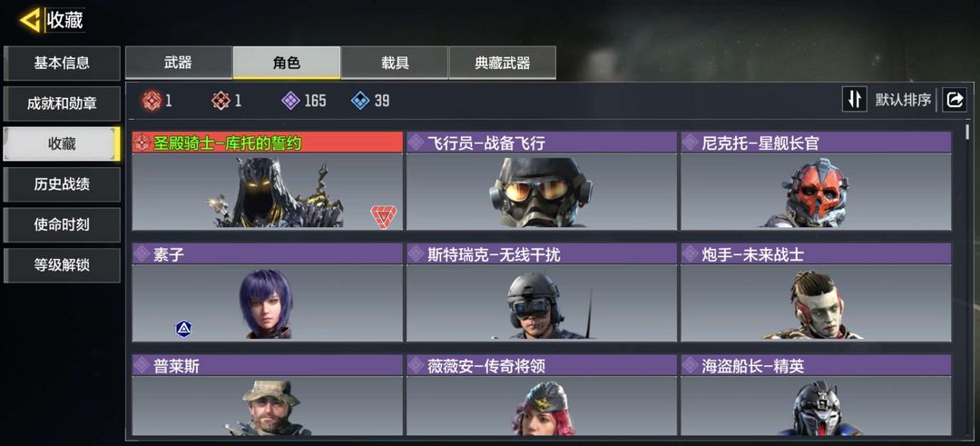Click the yellow back arrow icon

pos(29,20)
